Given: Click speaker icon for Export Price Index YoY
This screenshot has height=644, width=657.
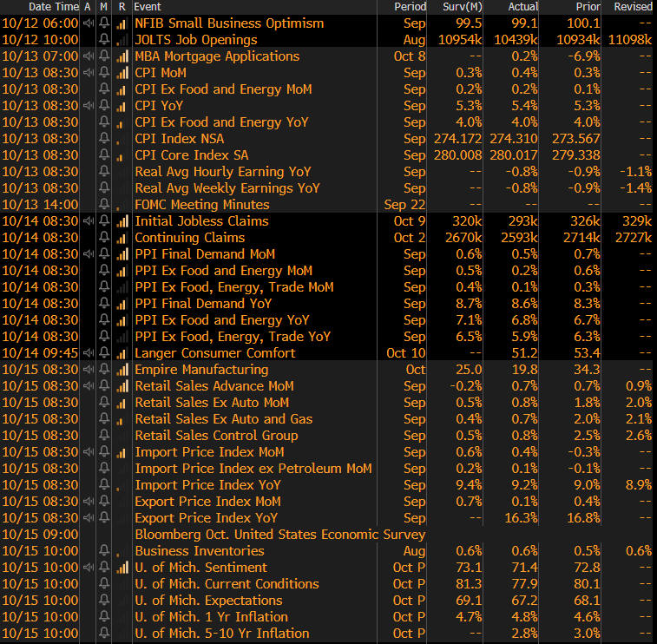Looking at the screenshot, I should [x=88, y=518].
